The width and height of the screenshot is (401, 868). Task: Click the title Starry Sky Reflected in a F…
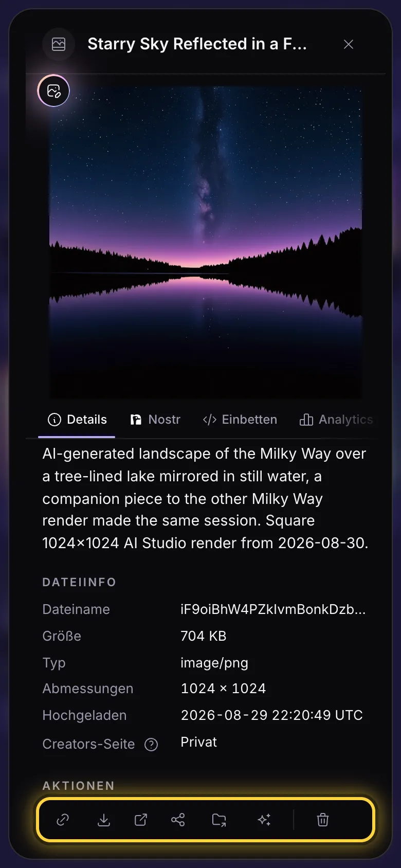click(197, 44)
